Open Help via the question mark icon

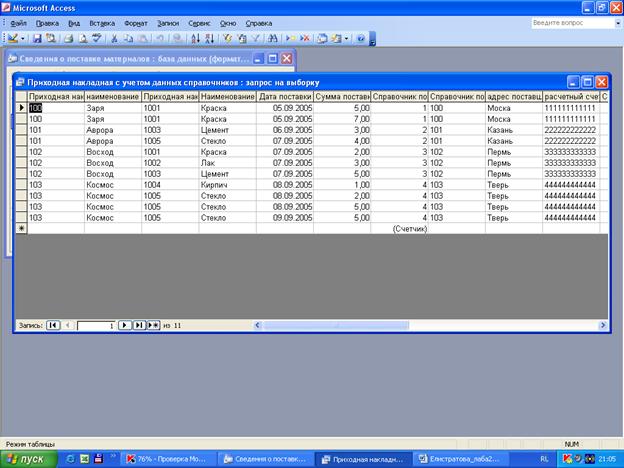[360, 38]
